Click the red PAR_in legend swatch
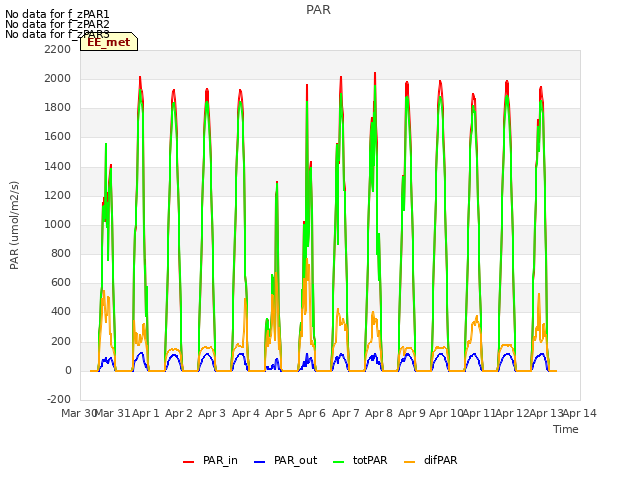The width and height of the screenshot is (640, 480). tap(189, 462)
